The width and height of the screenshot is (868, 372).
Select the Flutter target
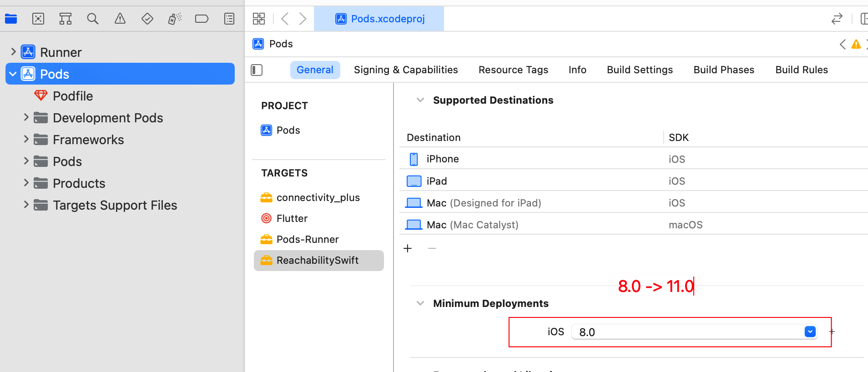pyautogui.click(x=292, y=218)
